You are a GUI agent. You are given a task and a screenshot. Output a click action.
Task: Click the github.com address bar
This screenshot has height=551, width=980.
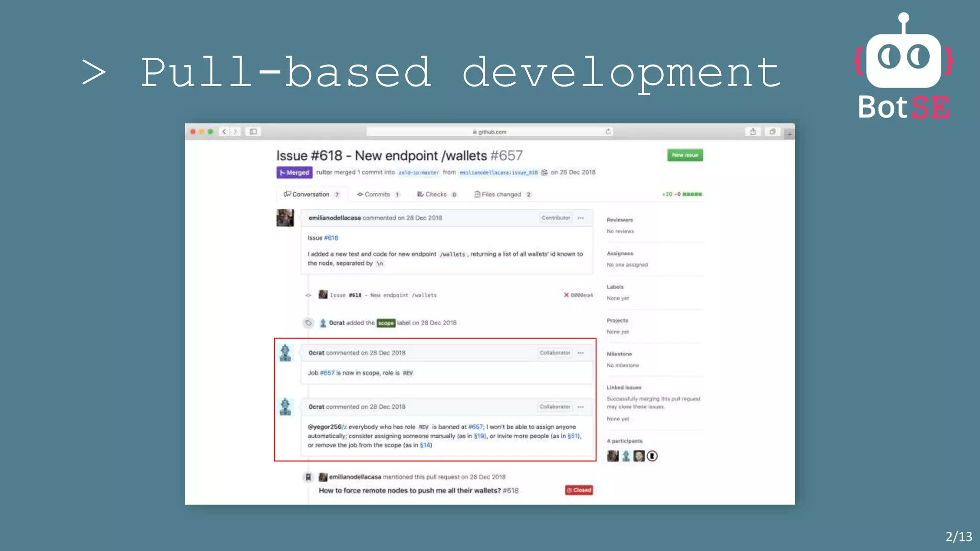pos(490,132)
